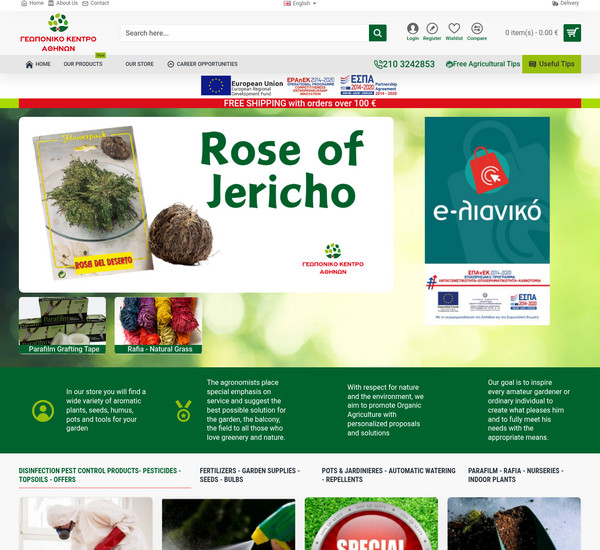Click the e-λιανικό side banner
Screen dimensions: 600x550
pyautogui.click(x=487, y=221)
